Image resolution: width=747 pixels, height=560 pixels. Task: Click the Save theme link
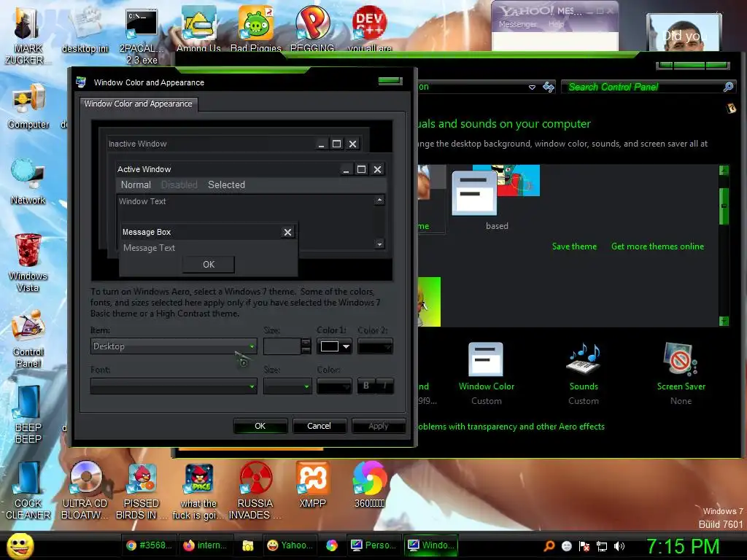coord(574,246)
